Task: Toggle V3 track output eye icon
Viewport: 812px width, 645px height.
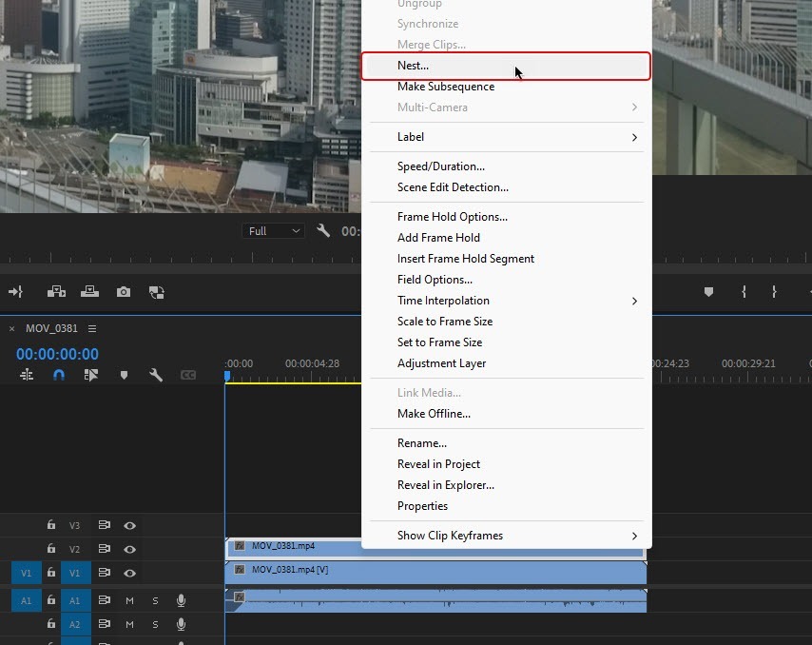Action: 129,525
